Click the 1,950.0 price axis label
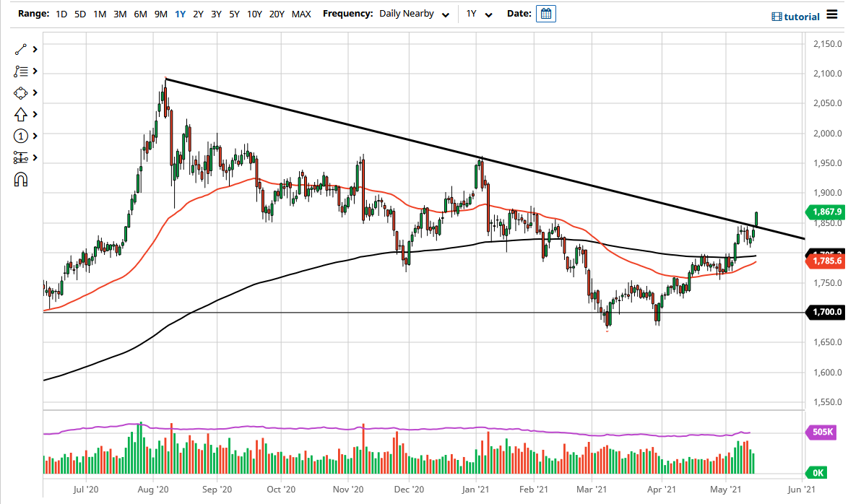Image resolution: width=848 pixels, height=504 pixels. coord(828,163)
